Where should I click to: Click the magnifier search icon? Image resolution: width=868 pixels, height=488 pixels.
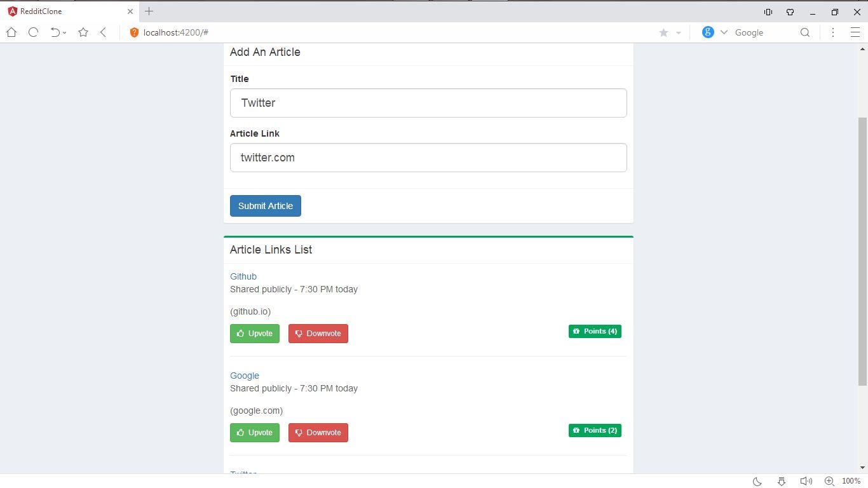[805, 32]
